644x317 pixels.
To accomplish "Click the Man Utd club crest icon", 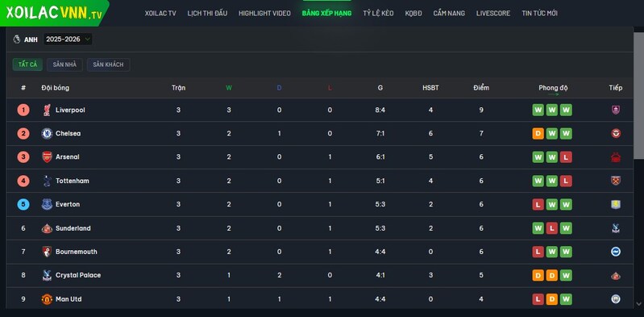I will [47, 299].
